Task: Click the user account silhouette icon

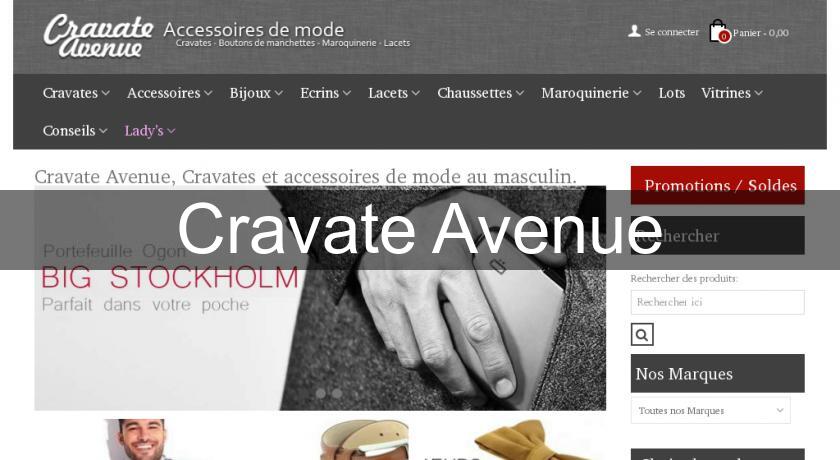Action: tap(634, 32)
